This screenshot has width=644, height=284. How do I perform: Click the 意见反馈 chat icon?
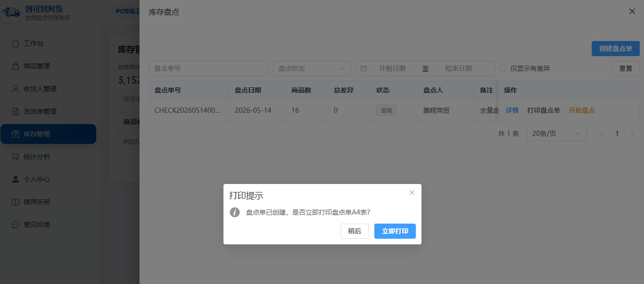click(16, 225)
